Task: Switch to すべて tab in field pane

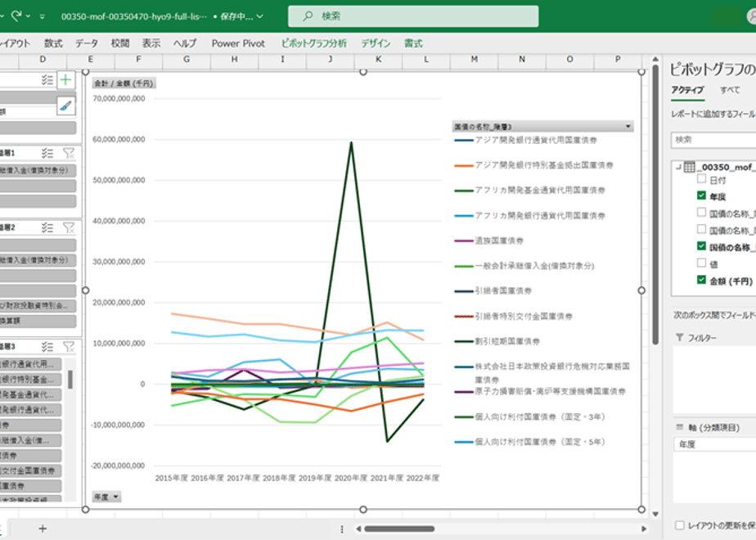Action: click(730, 90)
